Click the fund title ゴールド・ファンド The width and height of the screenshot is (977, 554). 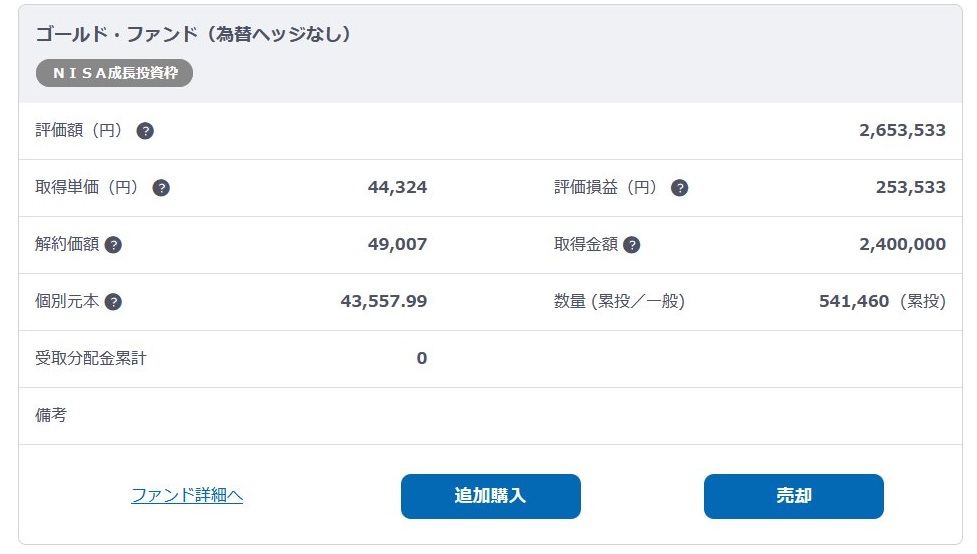pyautogui.click(x=193, y=34)
